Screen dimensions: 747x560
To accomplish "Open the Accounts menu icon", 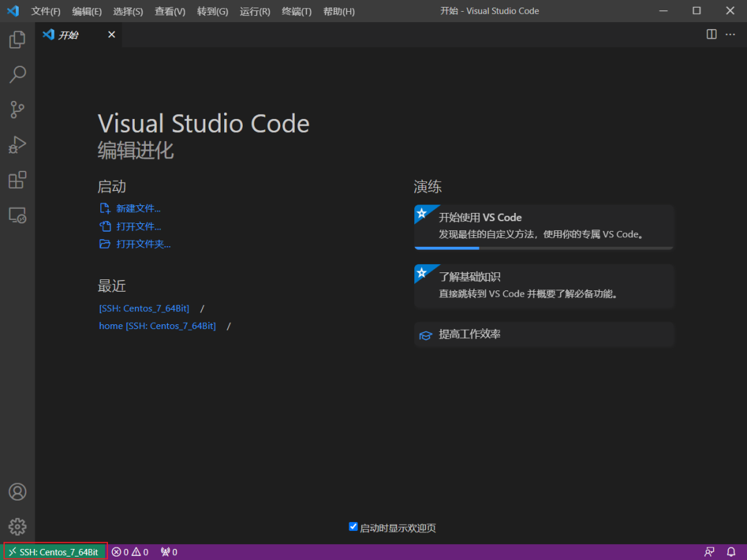I will [x=17, y=492].
